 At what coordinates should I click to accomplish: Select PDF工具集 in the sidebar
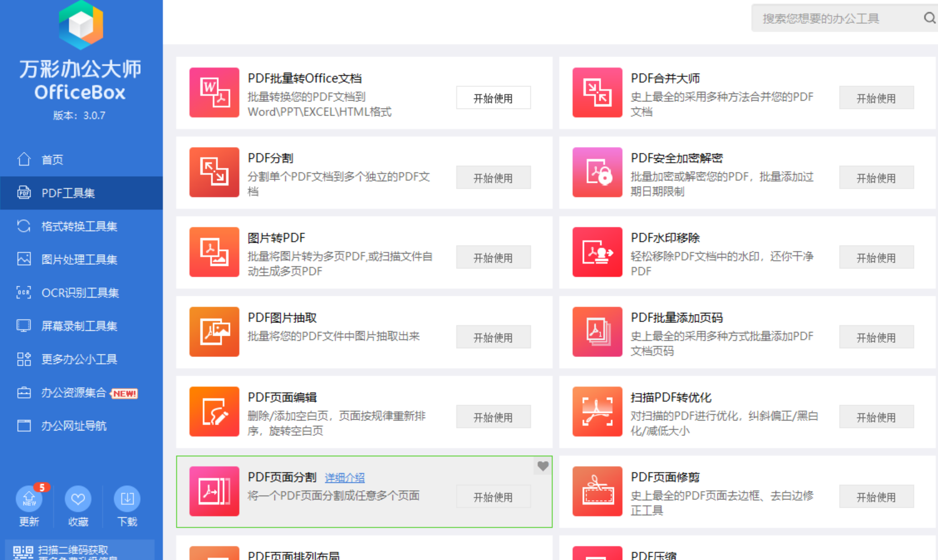tap(81, 193)
